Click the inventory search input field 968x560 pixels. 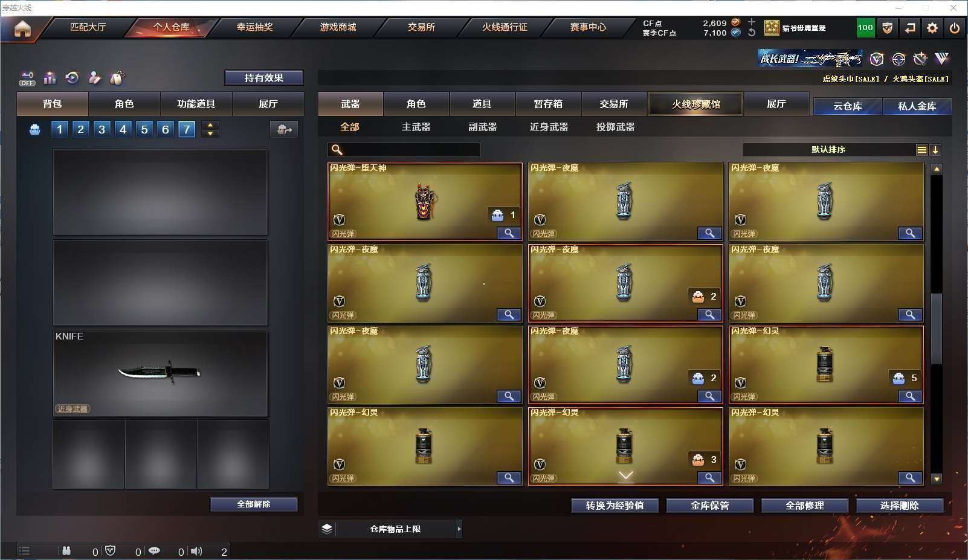pos(404,150)
